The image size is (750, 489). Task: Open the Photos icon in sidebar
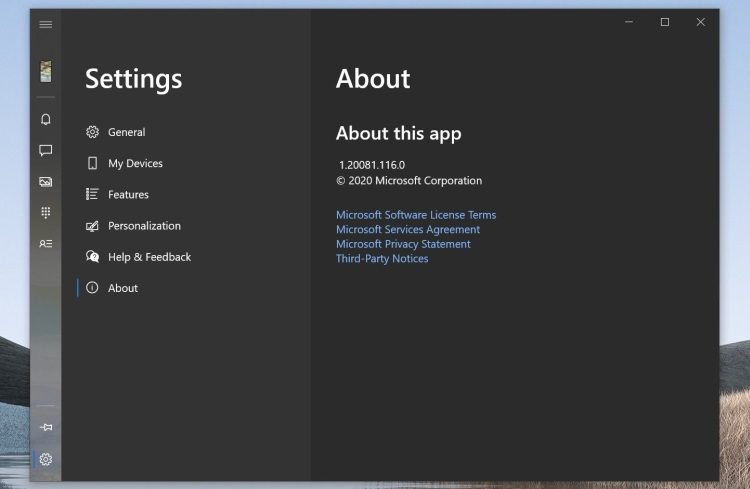46,182
